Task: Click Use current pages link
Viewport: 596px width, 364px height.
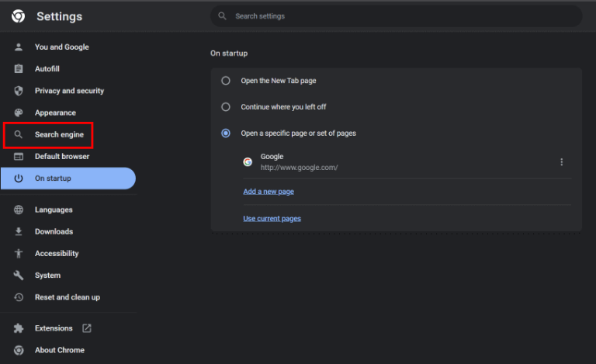Action: [272, 218]
